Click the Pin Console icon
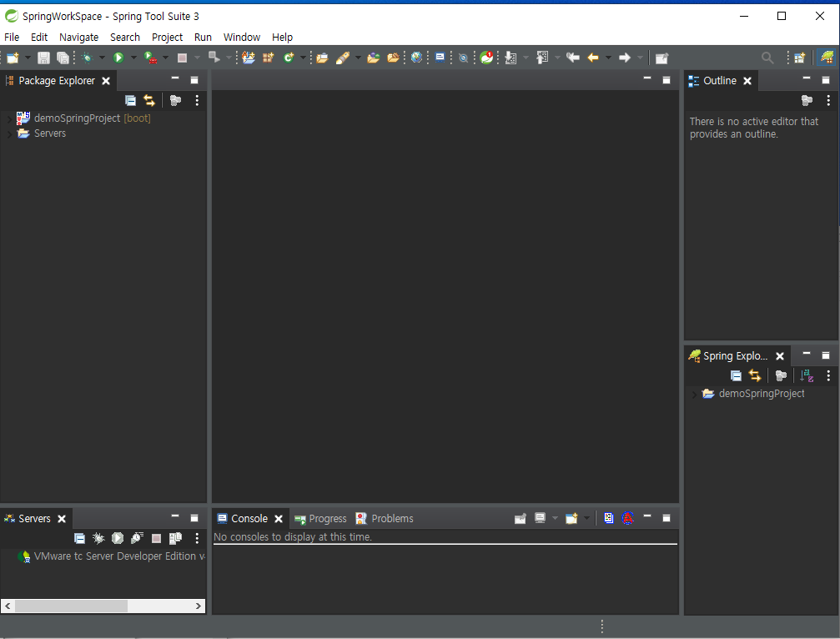 click(x=521, y=519)
